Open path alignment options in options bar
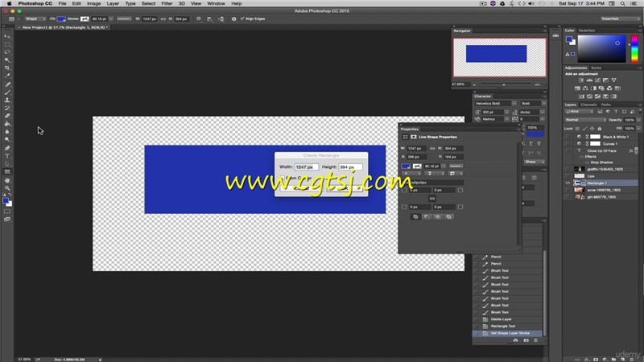This screenshot has height=362, width=644. tap(209, 19)
